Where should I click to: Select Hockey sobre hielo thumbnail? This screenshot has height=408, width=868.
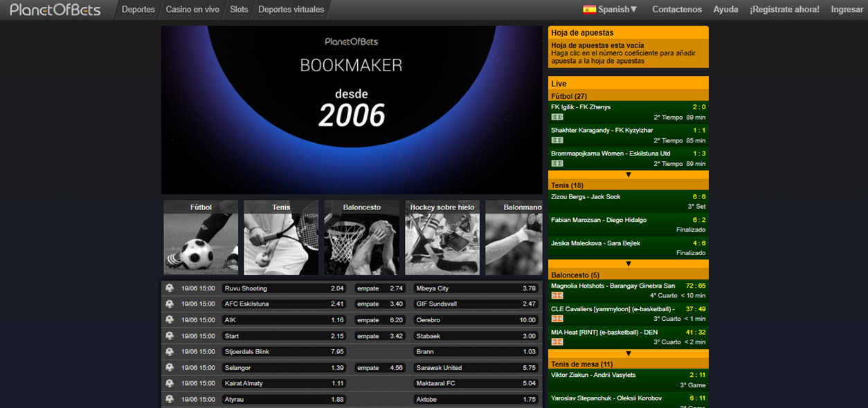click(x=442, y=238)
